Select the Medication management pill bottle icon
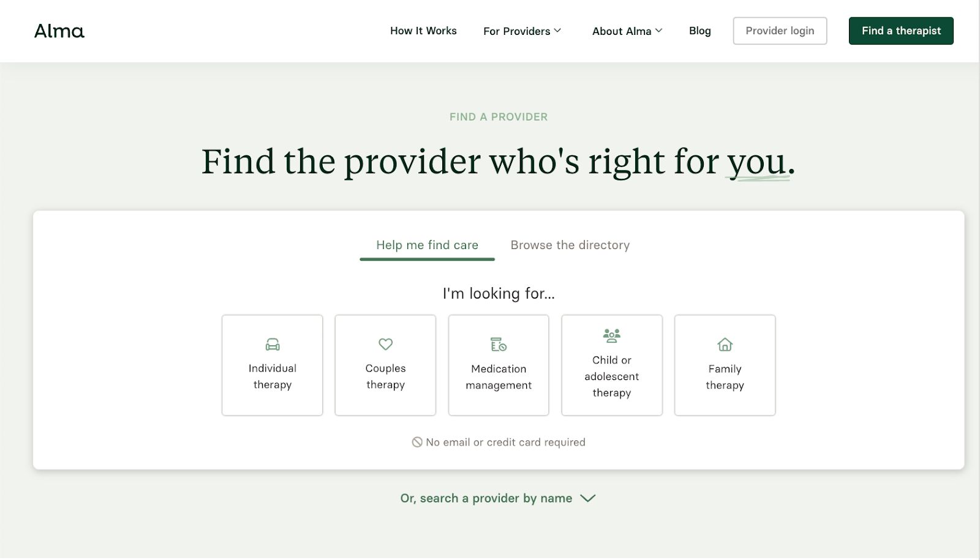The width and height of the screenshot is (980, 560). [x=498, y=345]
